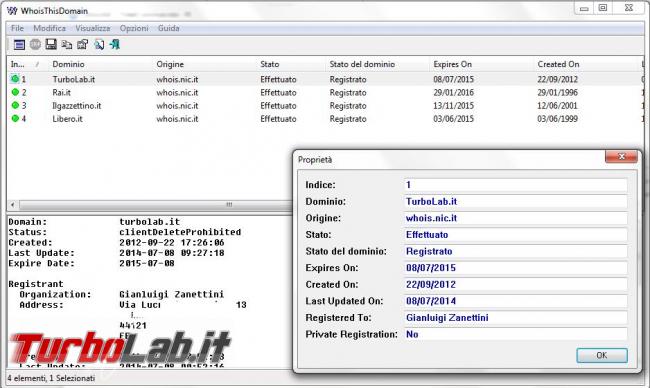The image size is (650, 388).
Task: Sort by the In... index column header
Action: 26,64
